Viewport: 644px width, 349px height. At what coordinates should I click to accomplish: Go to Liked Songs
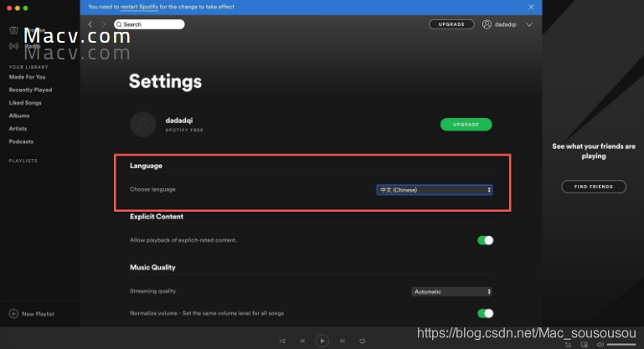[25, 103]
